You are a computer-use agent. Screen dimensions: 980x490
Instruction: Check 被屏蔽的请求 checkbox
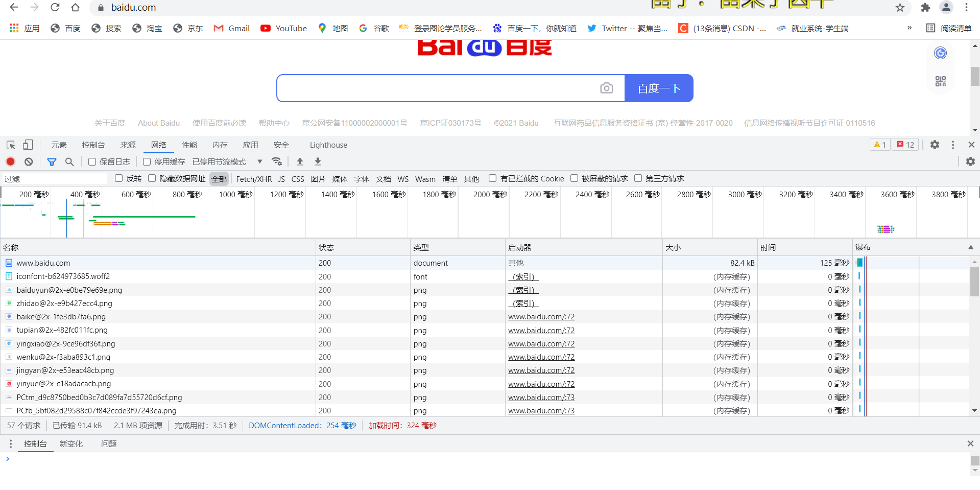coord(575,178)
